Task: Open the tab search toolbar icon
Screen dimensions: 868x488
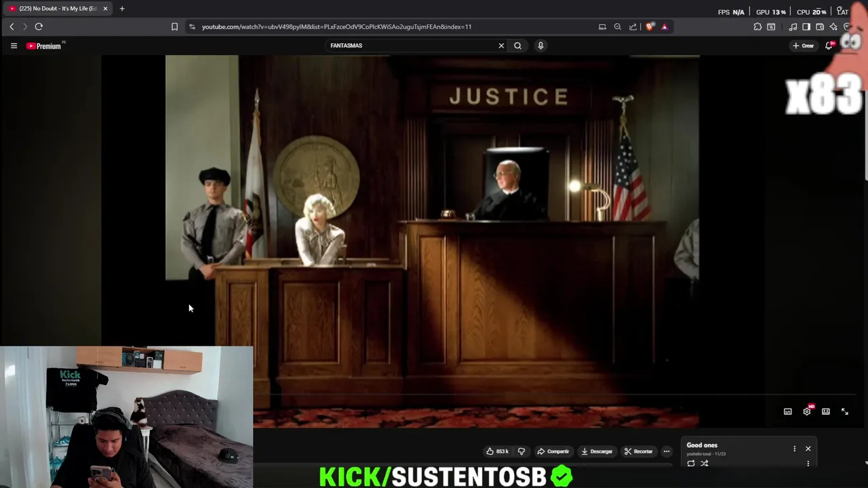Action: click(x=771, y=26)
